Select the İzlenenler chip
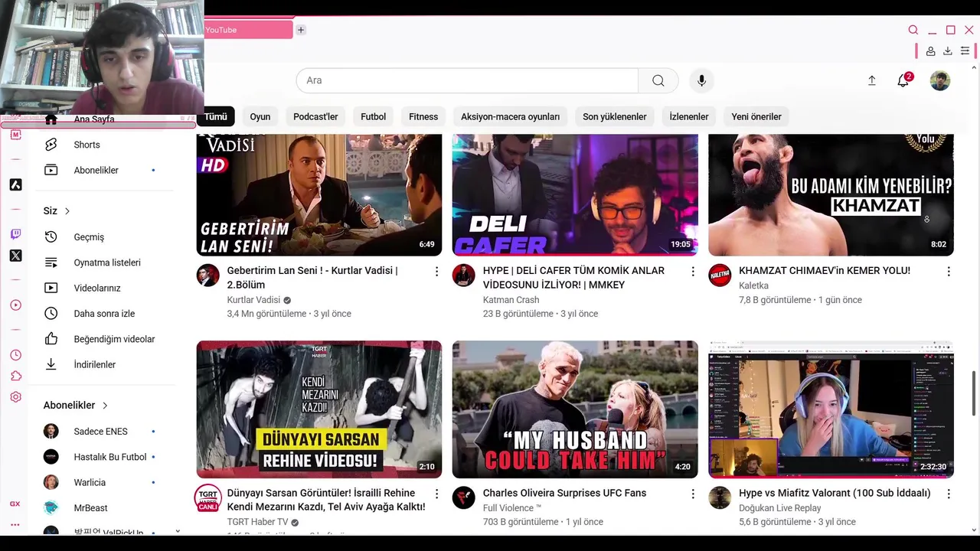Viewport: 980px width, 551px height. click(x=689, y=116)
